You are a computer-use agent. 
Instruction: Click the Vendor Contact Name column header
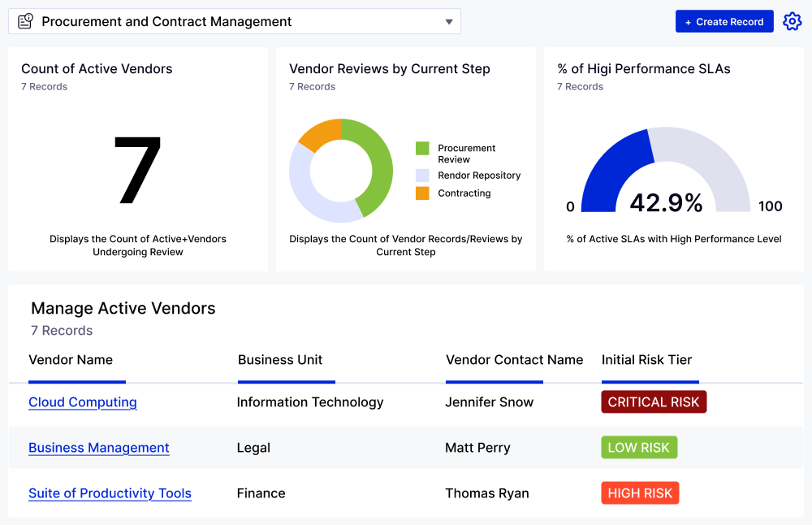pyautogui.click(x=515, y=360)
